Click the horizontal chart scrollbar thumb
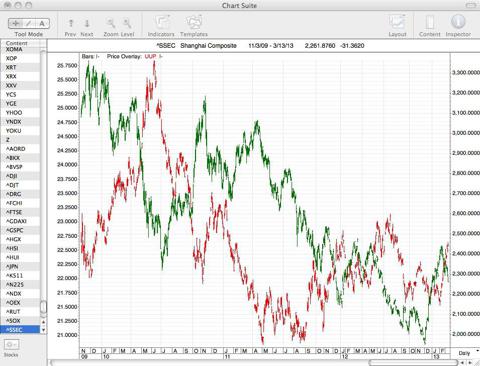 click(x=414, y=362)
